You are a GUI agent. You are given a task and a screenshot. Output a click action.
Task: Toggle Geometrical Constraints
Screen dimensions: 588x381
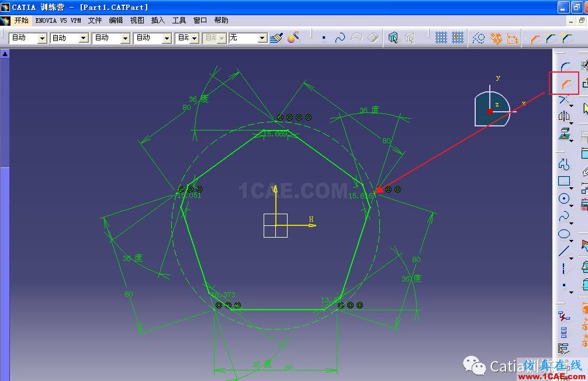496,38
